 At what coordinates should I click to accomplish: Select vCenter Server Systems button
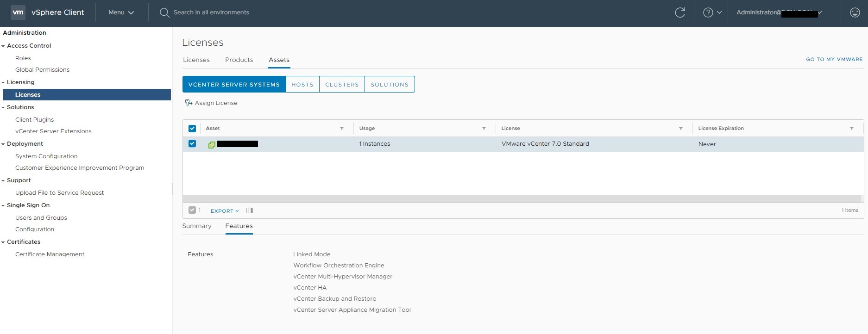234,84
